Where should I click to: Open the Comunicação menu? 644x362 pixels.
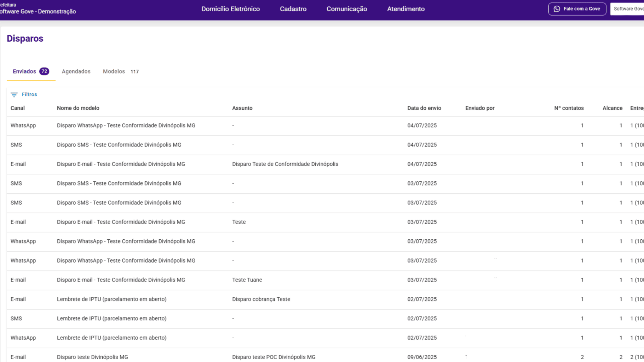346,9
